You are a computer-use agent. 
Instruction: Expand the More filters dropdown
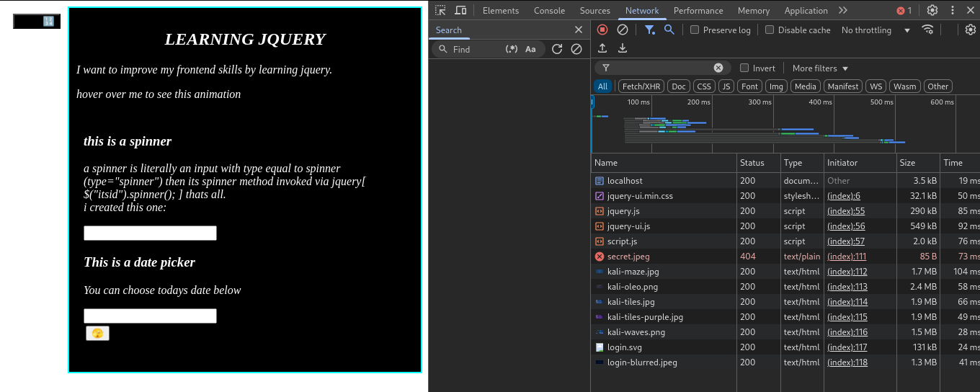tap(820, 68)
